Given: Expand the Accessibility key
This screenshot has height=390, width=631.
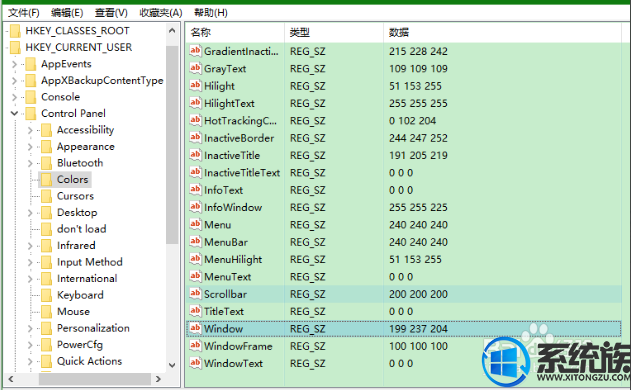Looking at the screenshot, I should pyautogui.click(x=30, y=130).
